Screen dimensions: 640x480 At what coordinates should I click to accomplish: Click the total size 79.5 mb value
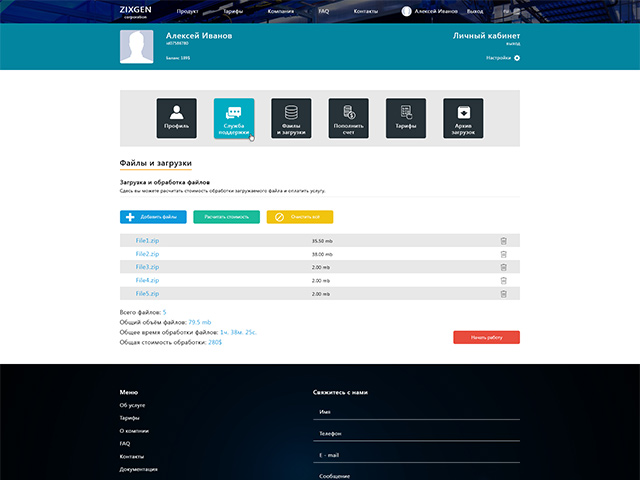[200, 322]
